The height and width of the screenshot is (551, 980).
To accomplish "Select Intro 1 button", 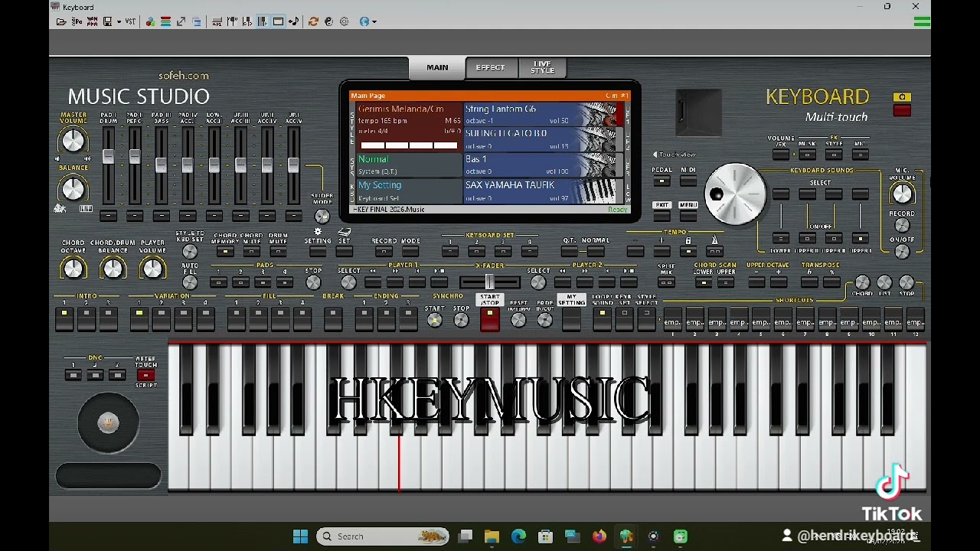I will tap(64, 319).
